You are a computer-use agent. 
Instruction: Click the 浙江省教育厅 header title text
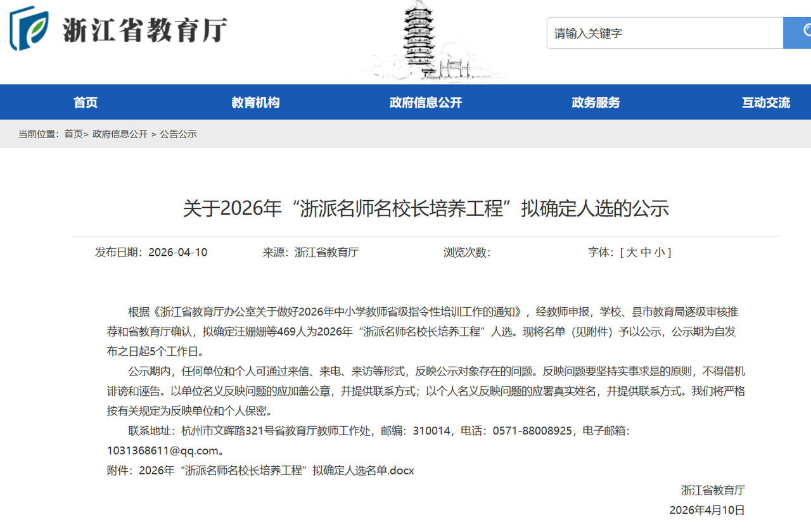[x=144, y=30]
